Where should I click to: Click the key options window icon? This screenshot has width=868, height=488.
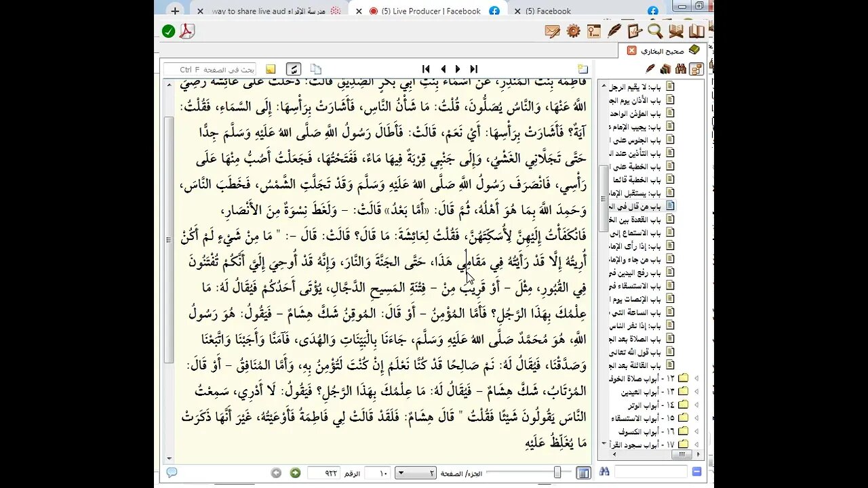pos(594,31)
